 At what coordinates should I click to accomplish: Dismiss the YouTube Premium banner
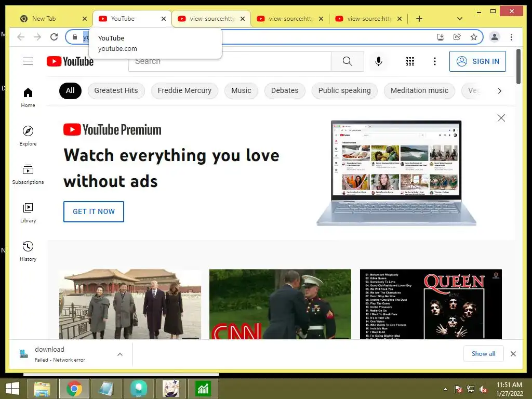point(501,118)
